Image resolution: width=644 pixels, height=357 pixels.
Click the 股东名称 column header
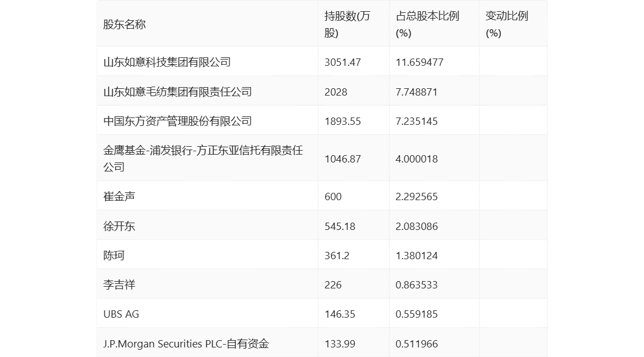coord(125,24)
